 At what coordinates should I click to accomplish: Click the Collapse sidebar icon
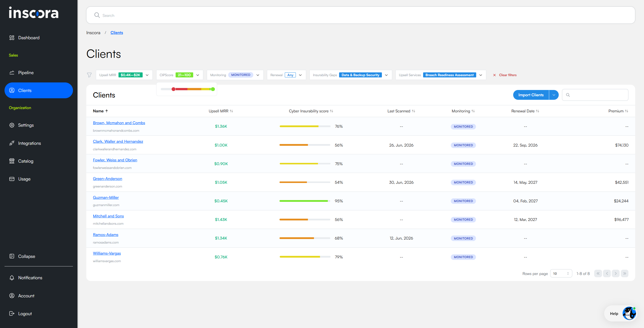tap(12, 256)
